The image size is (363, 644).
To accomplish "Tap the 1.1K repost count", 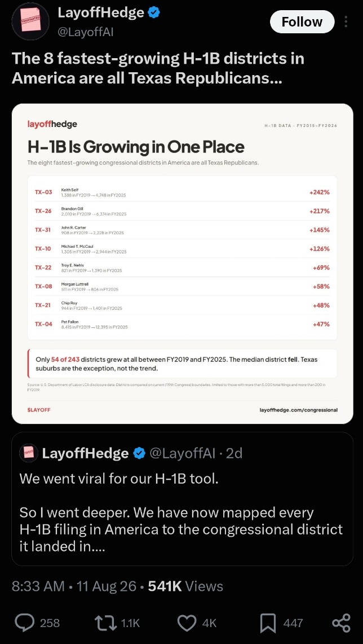I will click(x=131, y=623).
